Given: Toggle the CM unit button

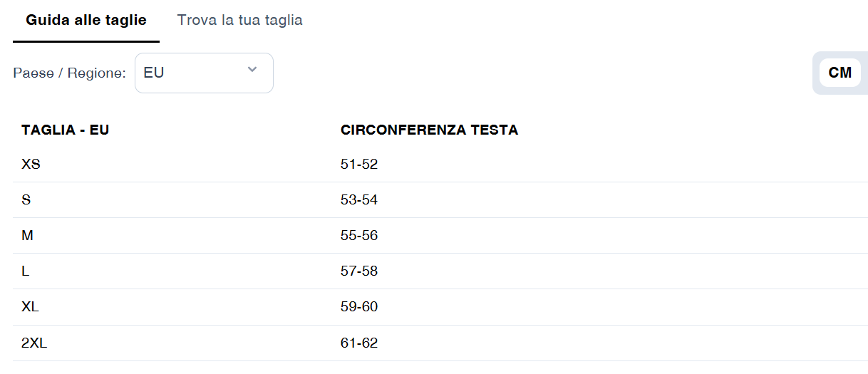Looking at the screenshot, I should pyautogui.click(x=839, y=73).
